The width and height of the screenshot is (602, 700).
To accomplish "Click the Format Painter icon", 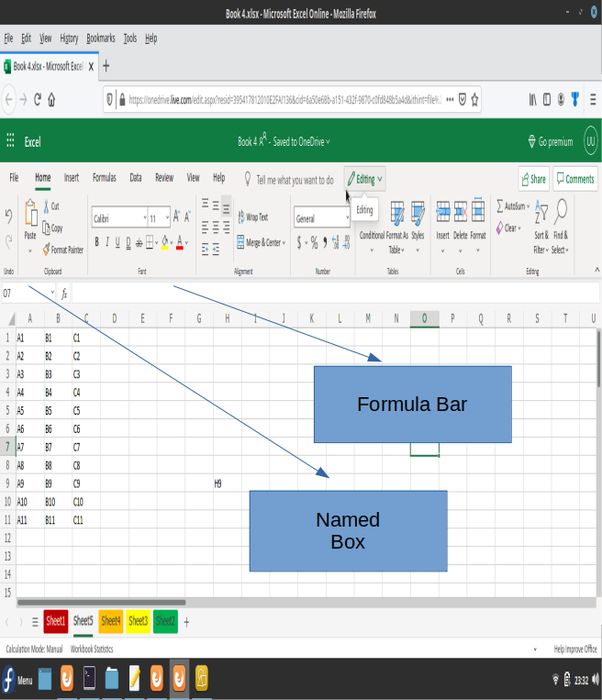I will coord(46,249).
